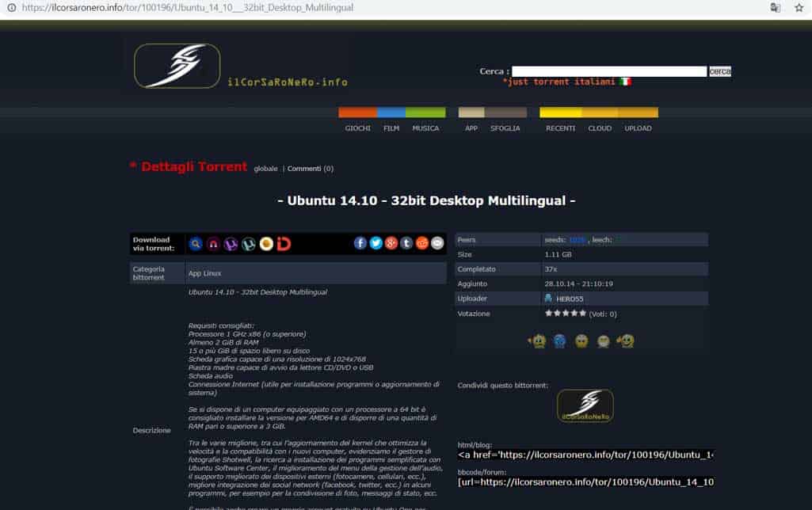Image resolution: width=812 pixels, height=510 pixels.
Task: Click the '1.11 GB' size value
Action: pyautogui.click(x=558, y=255)
